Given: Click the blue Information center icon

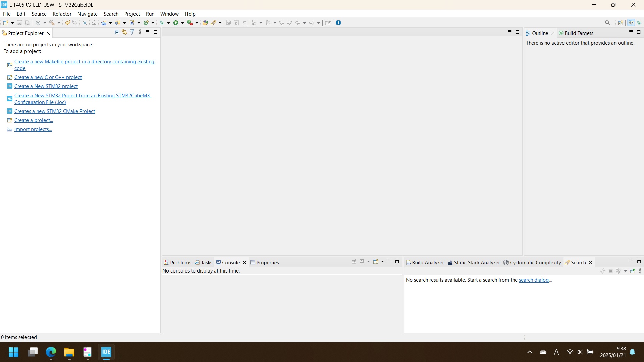Looking at the screenshot, I should click(338, 23).
